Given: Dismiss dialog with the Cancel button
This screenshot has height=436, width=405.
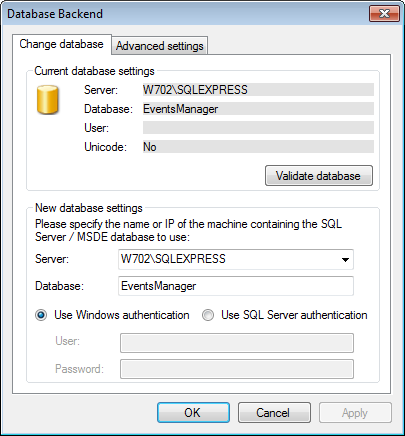Looking at the screenshot, I should 274,413.
